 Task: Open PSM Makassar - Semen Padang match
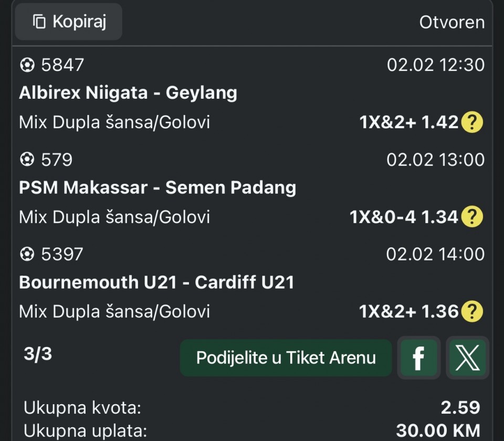coord(157,188)
